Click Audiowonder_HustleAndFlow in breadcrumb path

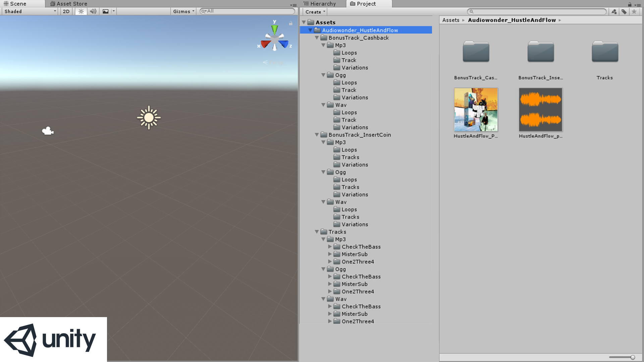click(512, 20)
